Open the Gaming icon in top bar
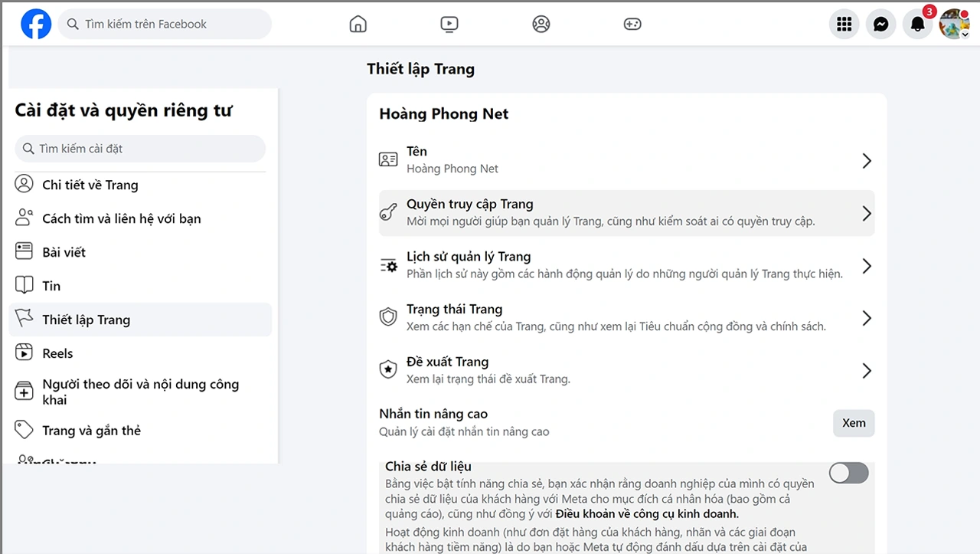The height and width of the screenshot is (554, 980). (632, 24)
